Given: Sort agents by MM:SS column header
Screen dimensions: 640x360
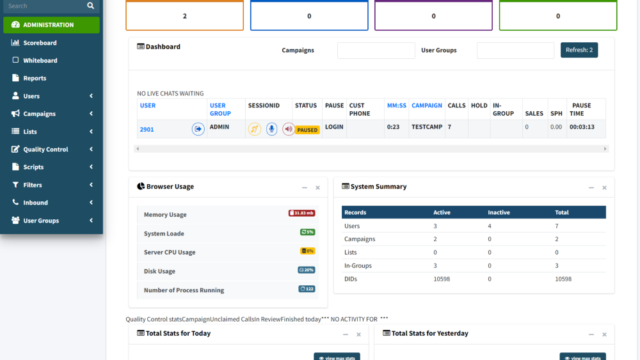Looking at the screenshot, I should (x=396, y=105).
